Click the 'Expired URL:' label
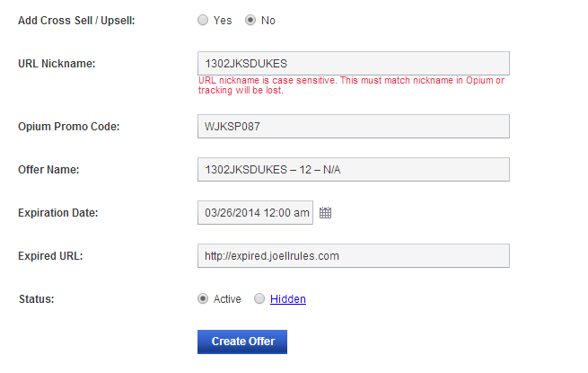The image size is (588, 373). (x=50, y=256)
